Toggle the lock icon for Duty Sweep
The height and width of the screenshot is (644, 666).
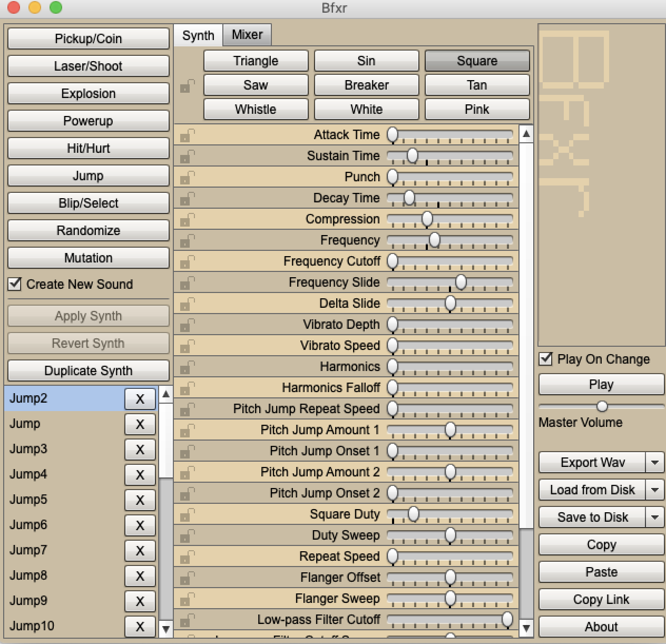click(187, 536)
